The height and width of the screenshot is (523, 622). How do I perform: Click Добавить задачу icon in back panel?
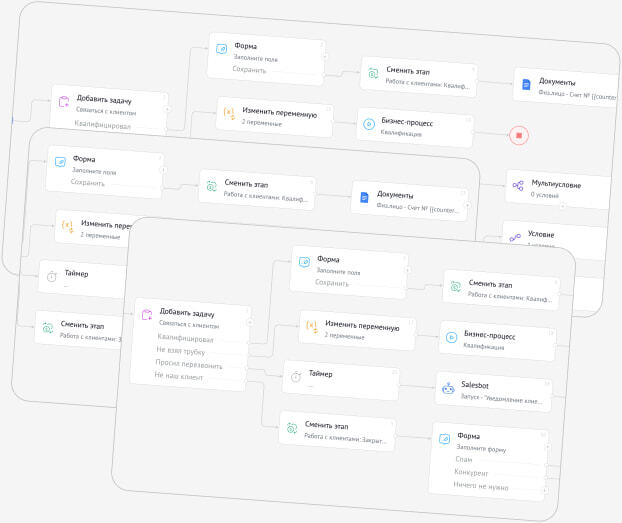[64, 101]
